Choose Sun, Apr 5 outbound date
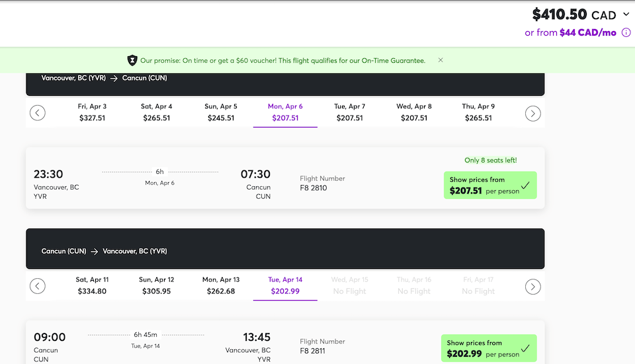The height and width of the screenshot is (364, 635). [220, 112]
